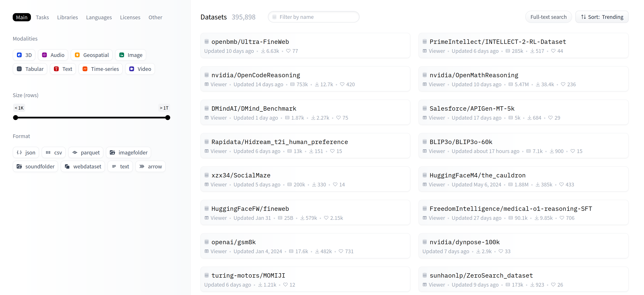Toggle the Tabular modality filter
This screenshot has width=644, height=295.
click(x=30, y=69)
